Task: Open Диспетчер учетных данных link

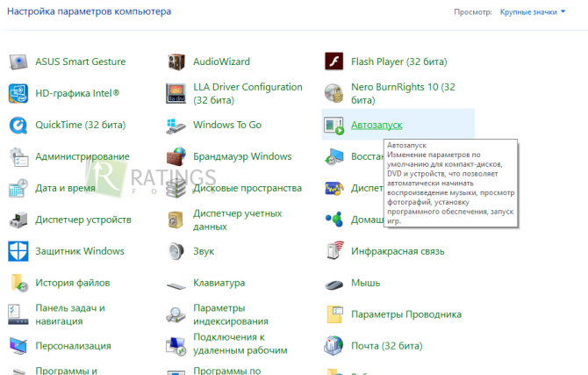Action: (238, 220)
